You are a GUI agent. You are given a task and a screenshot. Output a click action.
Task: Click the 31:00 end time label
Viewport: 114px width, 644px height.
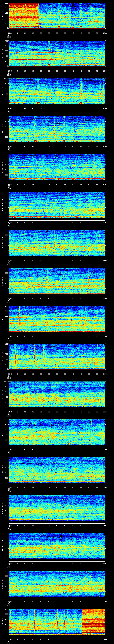coord(105,639)
